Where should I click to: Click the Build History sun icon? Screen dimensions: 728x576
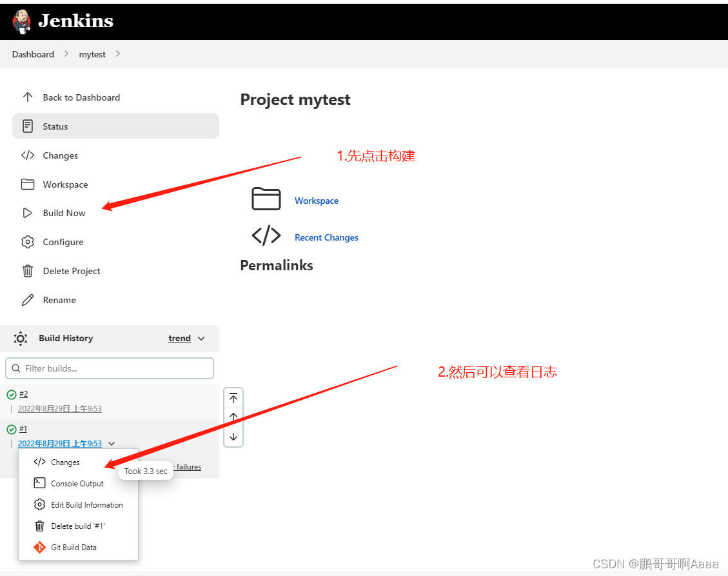(21, 339)
